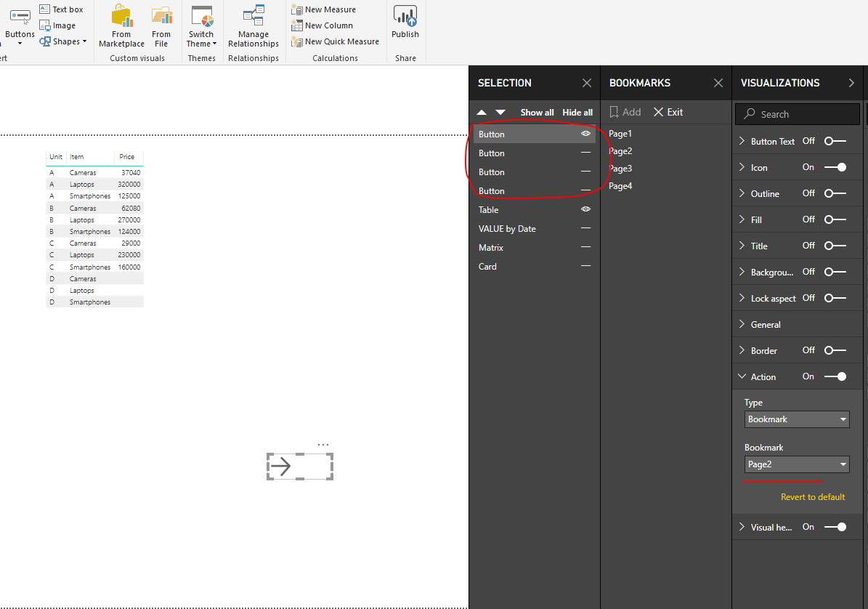Insert an Image element
Image resolution: width=868 pixels, height=609 pixels.
(57, 25)
